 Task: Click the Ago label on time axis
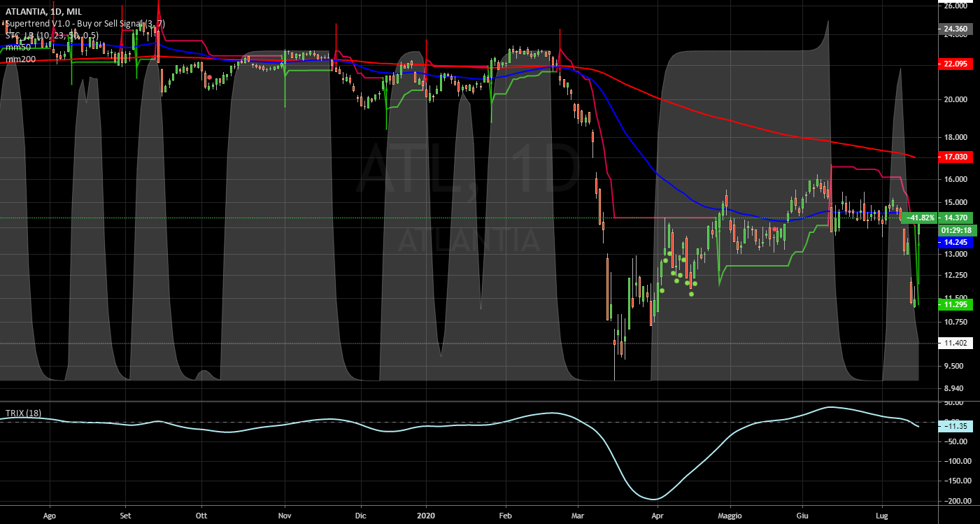50,515
